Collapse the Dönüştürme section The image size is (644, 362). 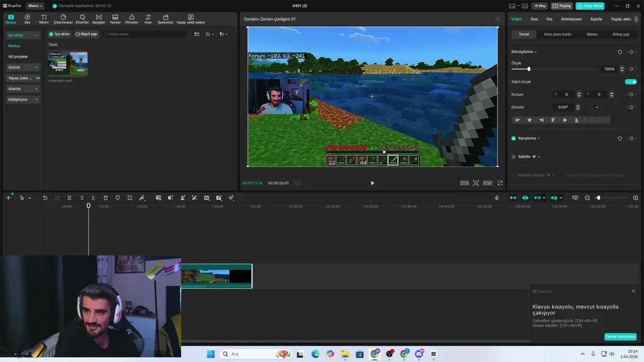[x=535, y=52]
